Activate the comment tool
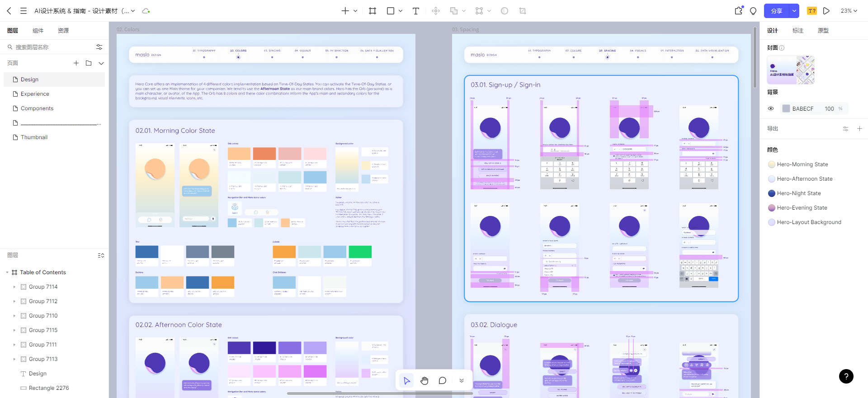868x398 pixels. pyautogui.click(x=443, y=381)
